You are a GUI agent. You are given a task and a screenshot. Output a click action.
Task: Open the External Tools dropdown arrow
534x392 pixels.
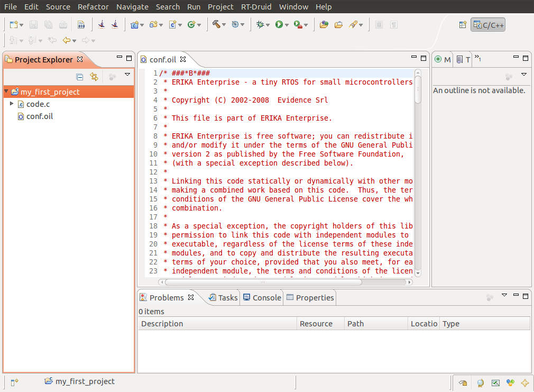click(306, 25)
